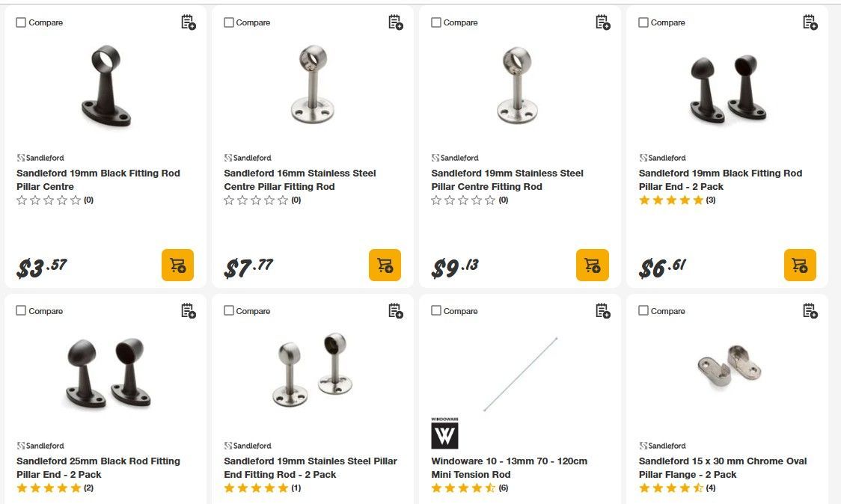Image resolution: width=841 pixels, height=504 pixels.
Task: Enable Compare for Chrome Oval Pillar Flange
Action: (643, 310)
